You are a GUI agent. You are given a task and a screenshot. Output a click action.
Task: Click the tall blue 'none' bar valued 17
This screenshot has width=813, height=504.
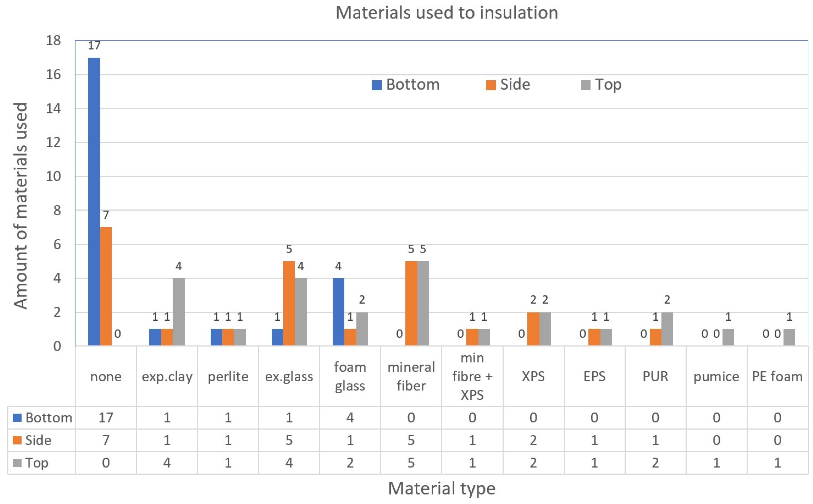click(94, 202)
